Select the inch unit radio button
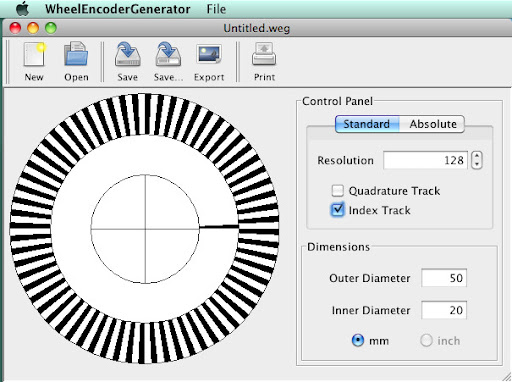The image size is (512, 382). point(426,341)
